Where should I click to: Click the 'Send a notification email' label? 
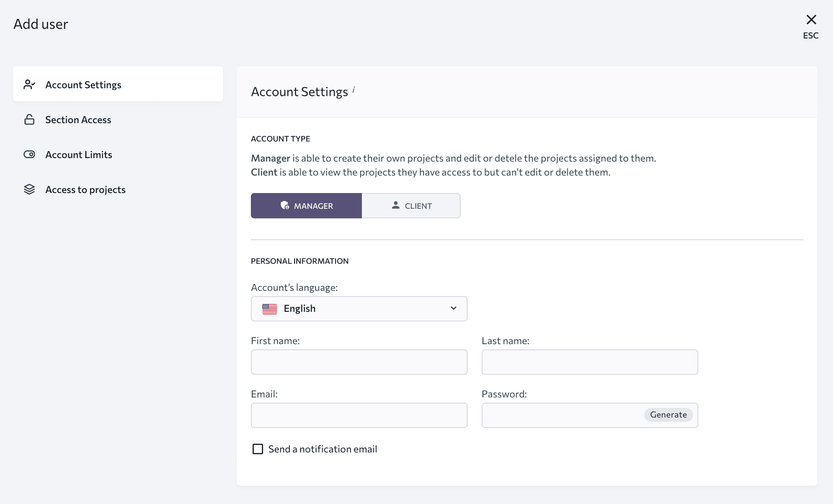click(x=323, y=449)
